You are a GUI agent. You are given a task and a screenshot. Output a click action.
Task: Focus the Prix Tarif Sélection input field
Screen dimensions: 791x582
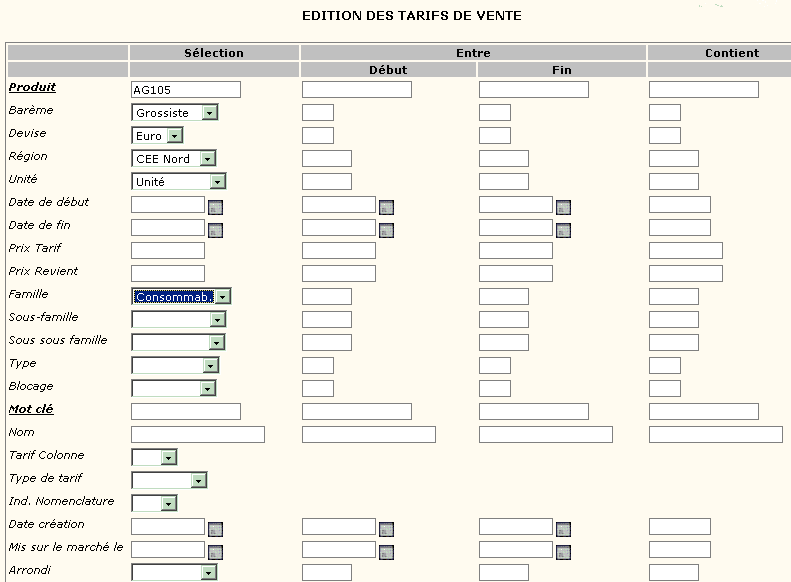168,251
